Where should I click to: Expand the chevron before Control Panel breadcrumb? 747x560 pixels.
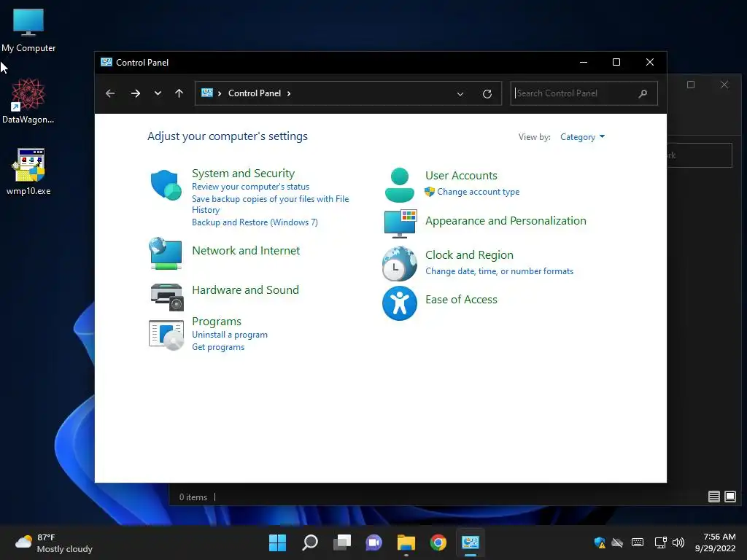click(220, 93)
